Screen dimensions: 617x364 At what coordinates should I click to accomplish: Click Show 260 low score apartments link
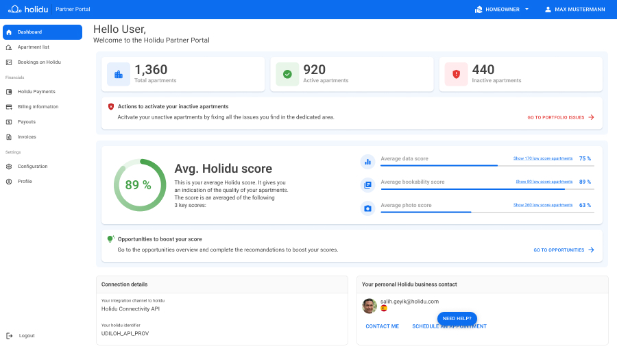(543, 205)
